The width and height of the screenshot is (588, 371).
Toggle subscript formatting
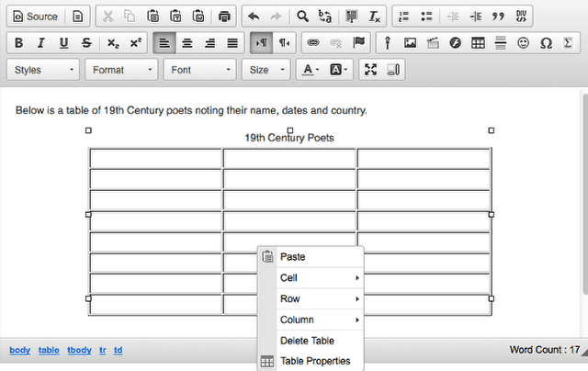[113, 43]
